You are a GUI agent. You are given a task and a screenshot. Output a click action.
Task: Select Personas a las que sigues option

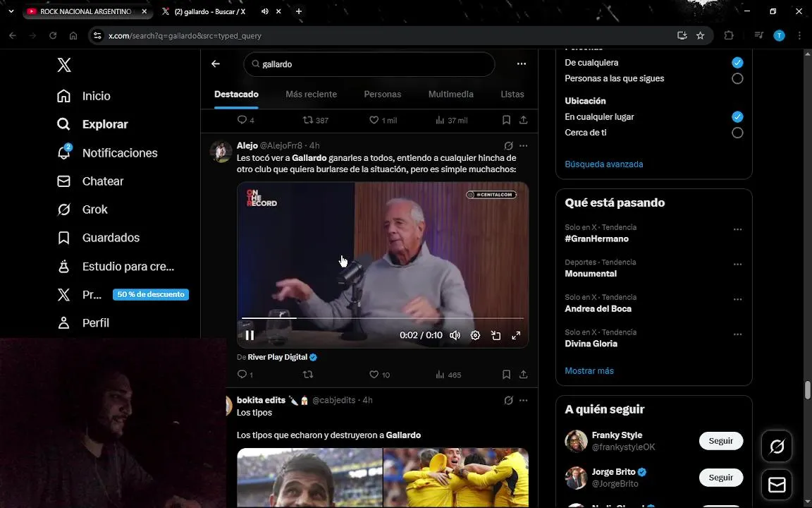(x=737, y=79)
